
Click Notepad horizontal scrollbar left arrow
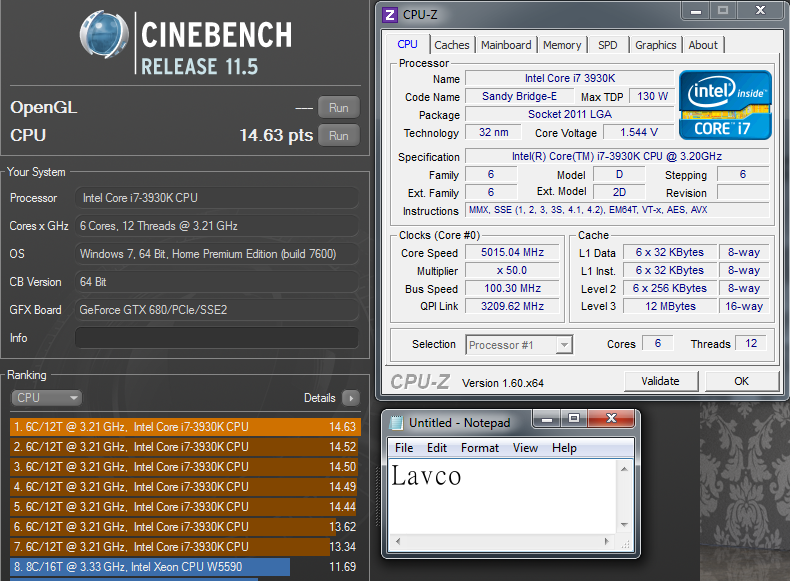398,542
